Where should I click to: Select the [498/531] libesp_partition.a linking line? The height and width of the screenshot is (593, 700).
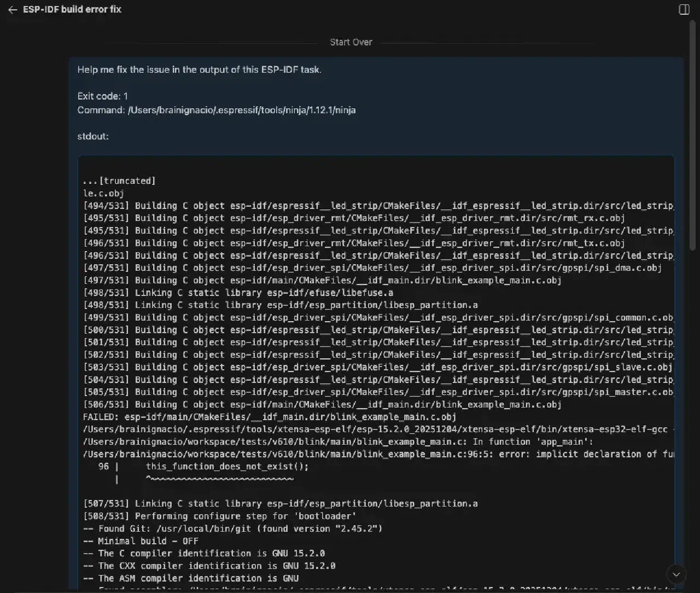281,305
